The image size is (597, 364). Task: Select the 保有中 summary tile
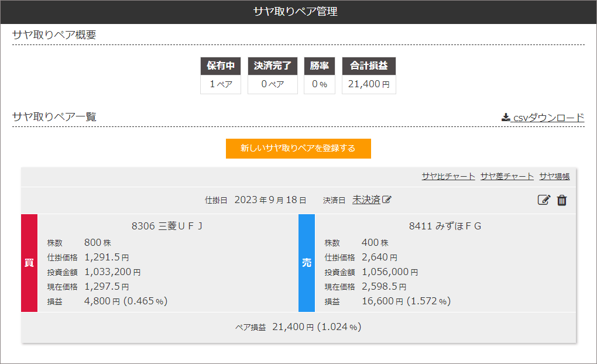pyautogui.click(x=221, y=76)
